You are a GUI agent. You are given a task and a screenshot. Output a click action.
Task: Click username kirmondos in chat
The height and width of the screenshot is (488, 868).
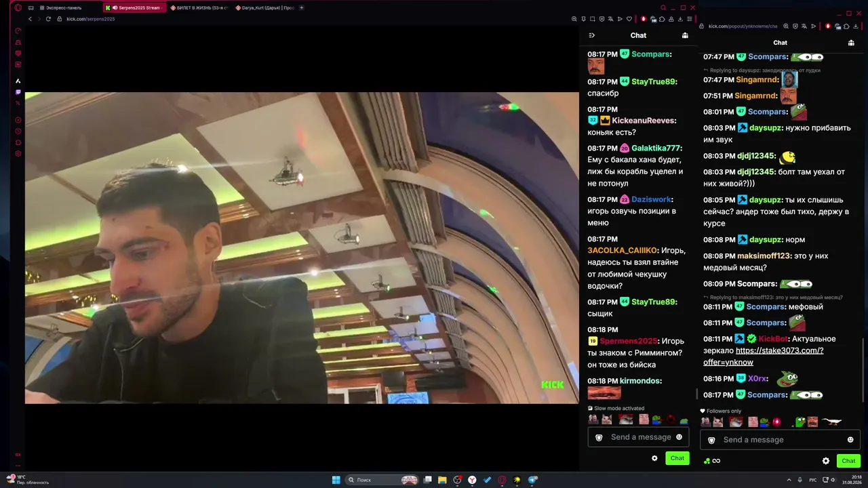(640, 381)
